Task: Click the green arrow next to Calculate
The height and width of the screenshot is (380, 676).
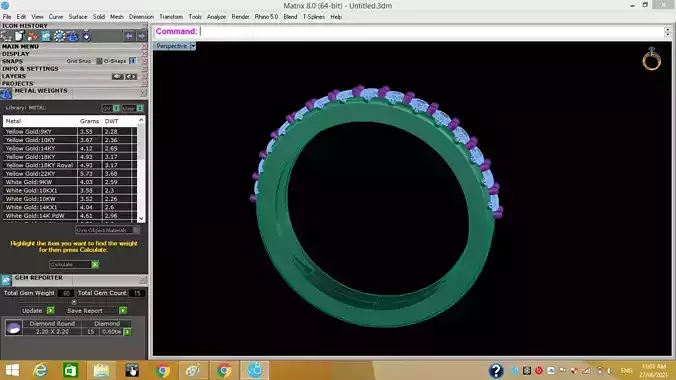Action: coord(95,264)
